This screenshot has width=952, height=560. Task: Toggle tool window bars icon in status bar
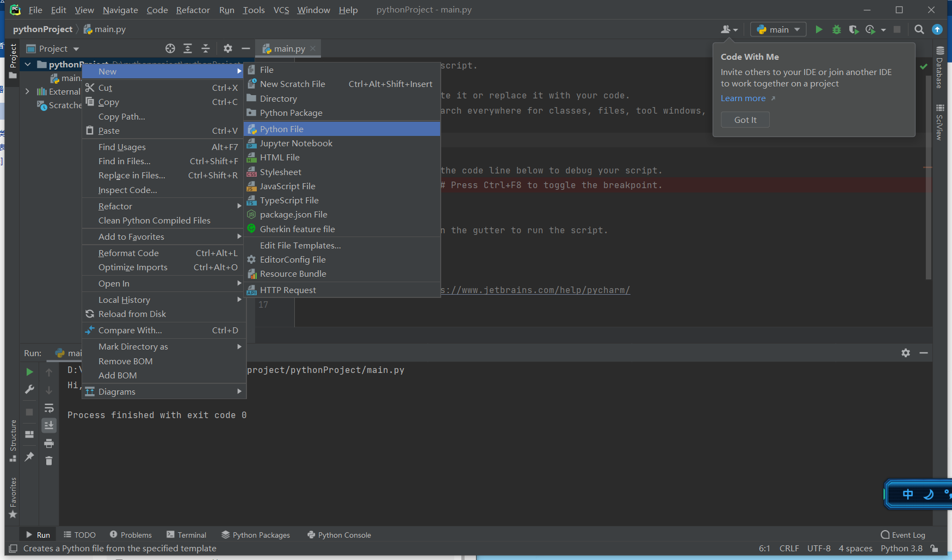[13, 548]
